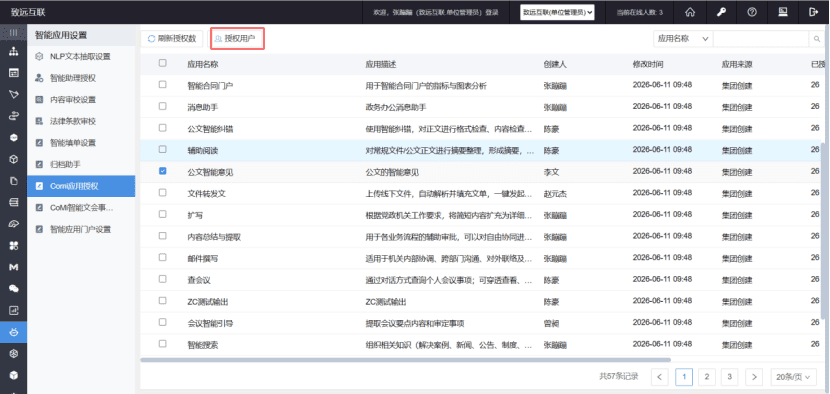The image size is (830, 394).
Task: Click the magnifier search icon
Action: pyautogui.click(x=817, y=39)
